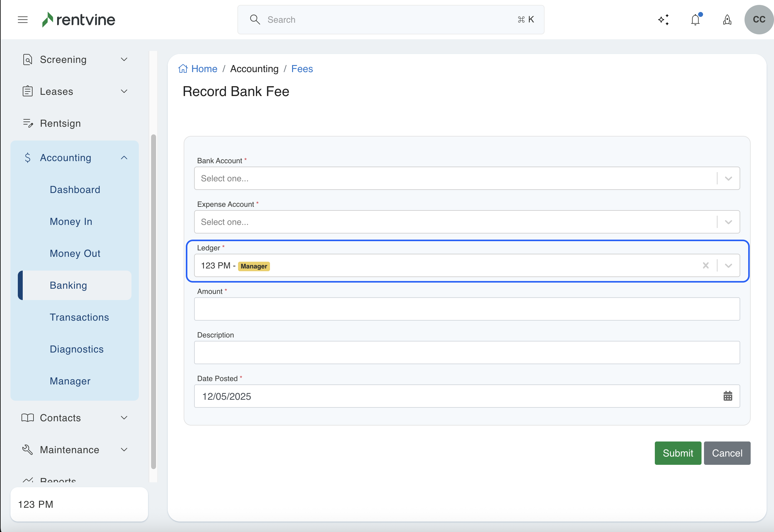Expand the Screening sidebar section
Viewport: 774px width, 532px height.
(x=124, y=59)
